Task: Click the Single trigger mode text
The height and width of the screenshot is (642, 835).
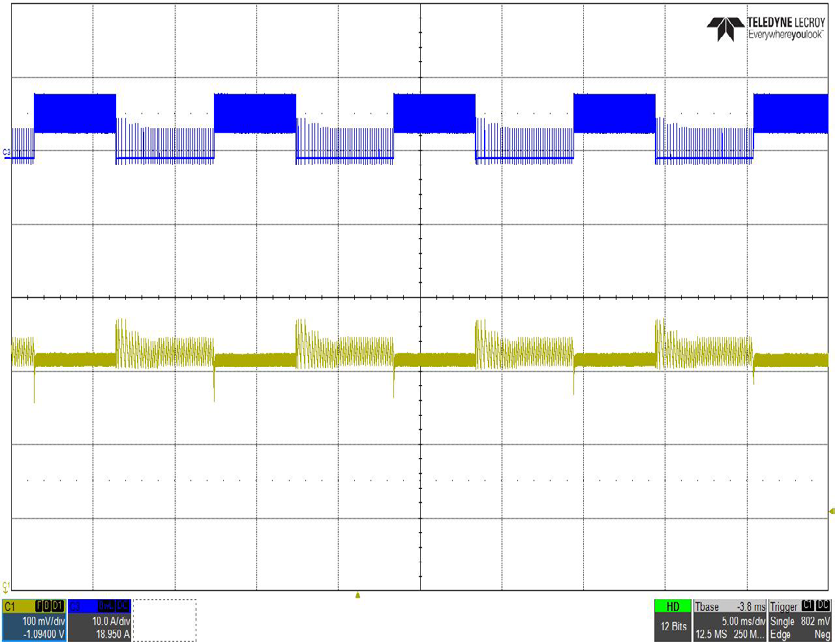Action: 781,620
